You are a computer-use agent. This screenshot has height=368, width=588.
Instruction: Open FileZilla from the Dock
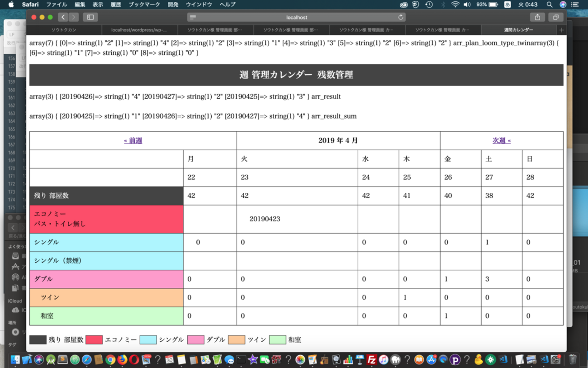click(x=372, y=360)
